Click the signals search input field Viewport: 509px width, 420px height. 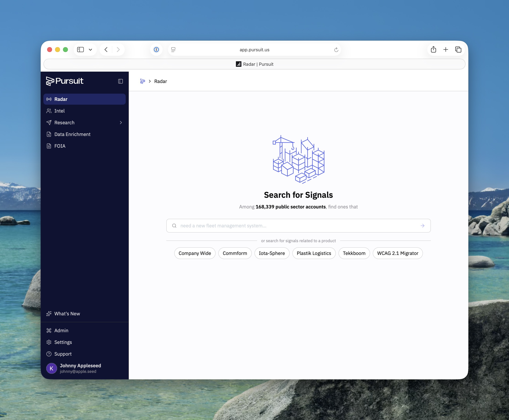click(x=298, y=226)
